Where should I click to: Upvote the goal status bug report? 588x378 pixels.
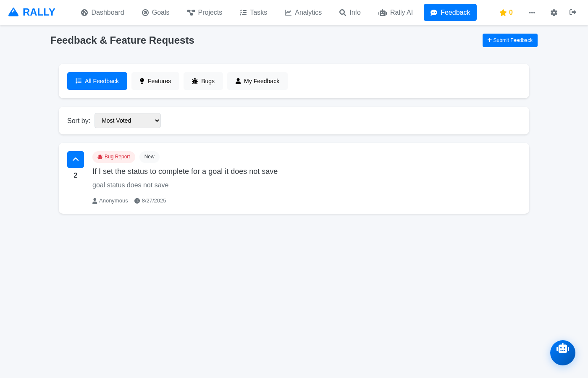pyautogui.click(x=76, y=160)
